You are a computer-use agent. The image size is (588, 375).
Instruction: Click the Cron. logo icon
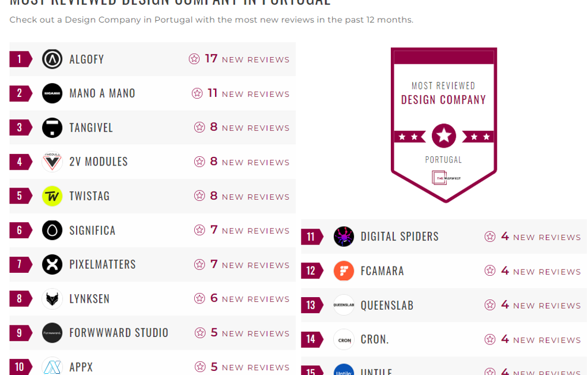[x=344, y=339]
